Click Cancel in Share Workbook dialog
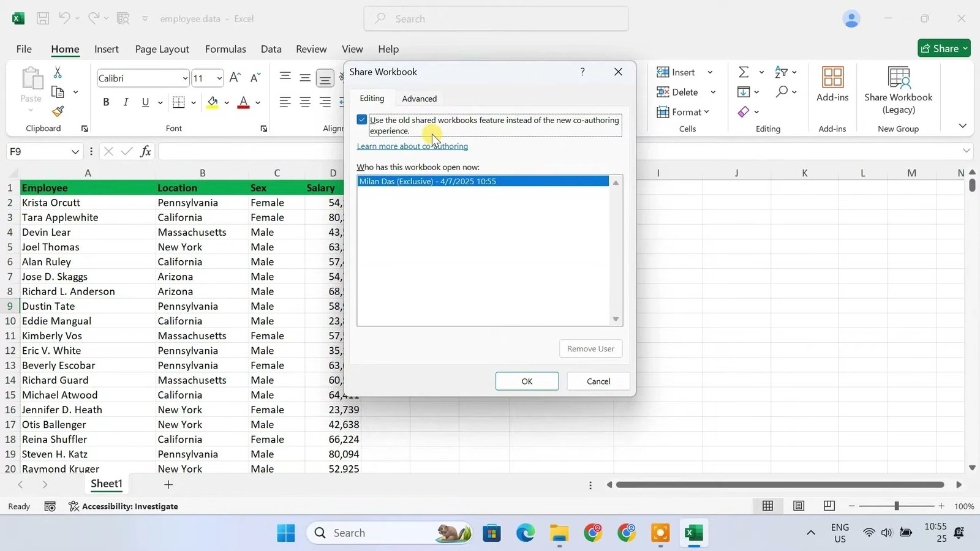The width and height of the screenshot is (980, 551). tap(598, 381)
